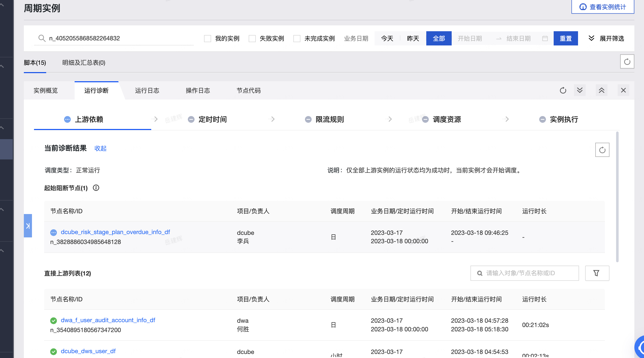Viewport: 644px width, 358px height.
Task: Click owner name 李兵
Action: pos(243,241)
